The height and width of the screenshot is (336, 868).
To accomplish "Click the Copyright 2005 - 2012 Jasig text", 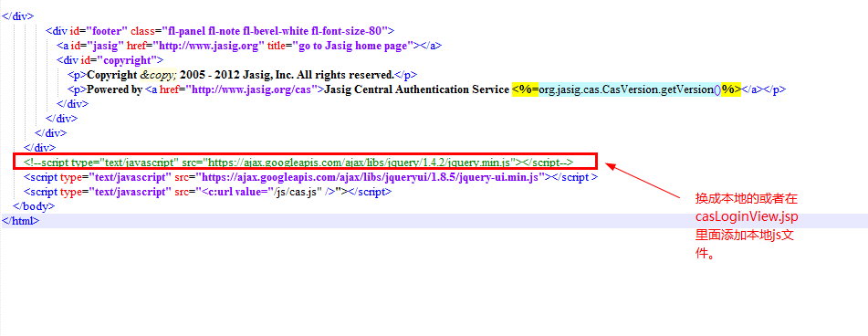I will pyautogui.click(x=241, y=75).
